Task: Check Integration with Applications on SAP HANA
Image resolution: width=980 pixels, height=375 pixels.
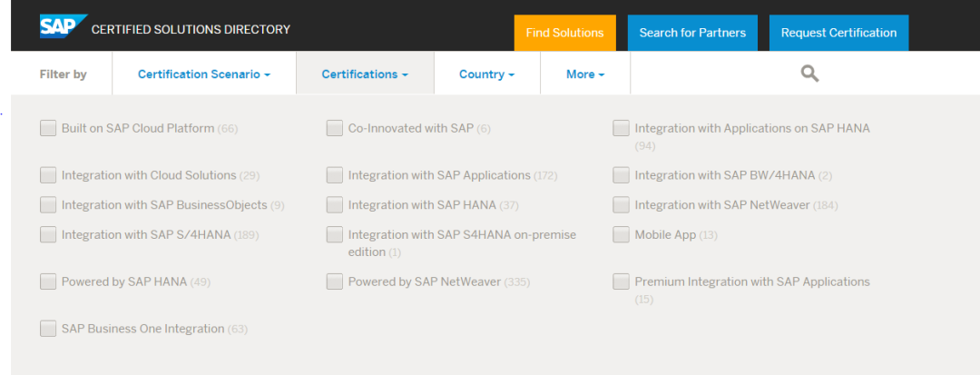Action: [x=621, y=128]
